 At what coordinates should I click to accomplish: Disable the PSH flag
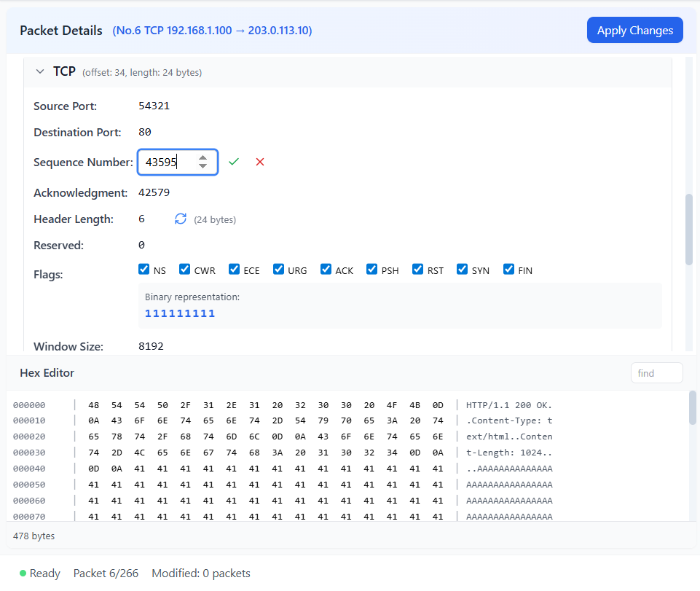371,269
